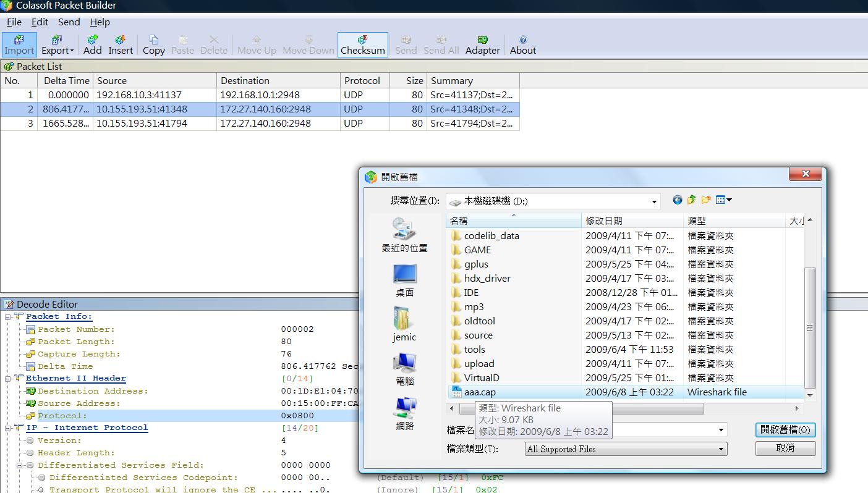Open the 搜尋位置 location dropdown
The image size is (868, 493).
tap(653, 200)
